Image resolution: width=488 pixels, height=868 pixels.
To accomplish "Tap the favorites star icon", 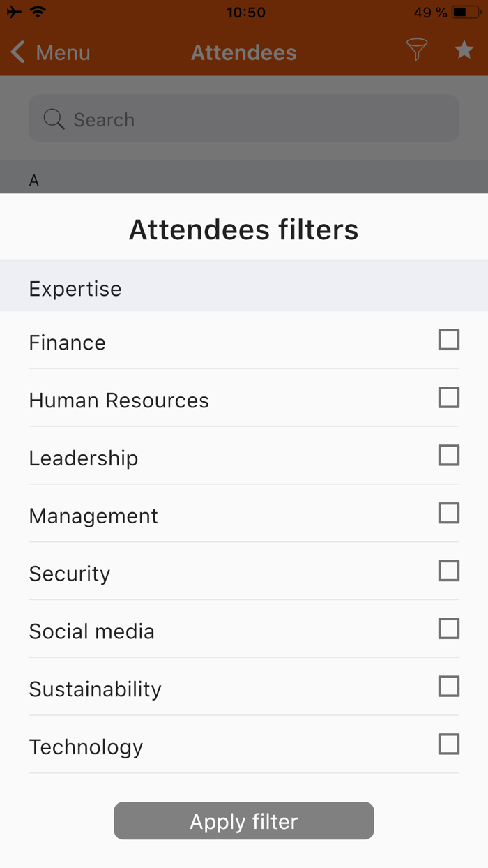I will [464, 50].
